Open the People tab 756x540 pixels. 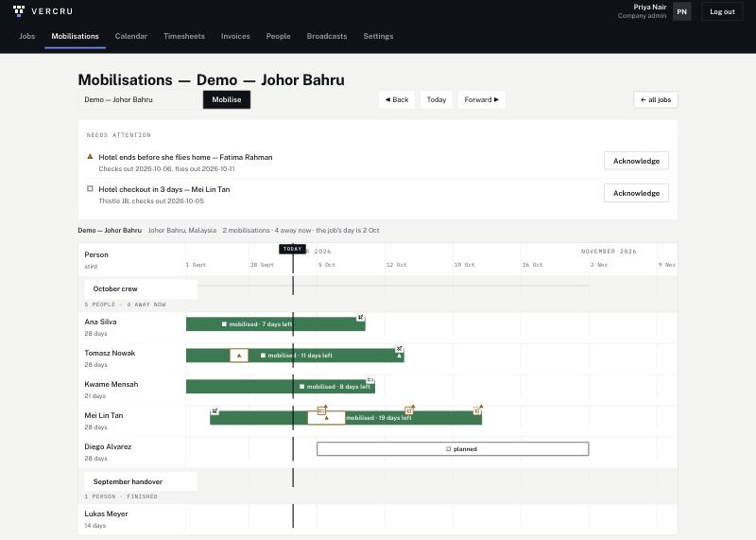278,36
